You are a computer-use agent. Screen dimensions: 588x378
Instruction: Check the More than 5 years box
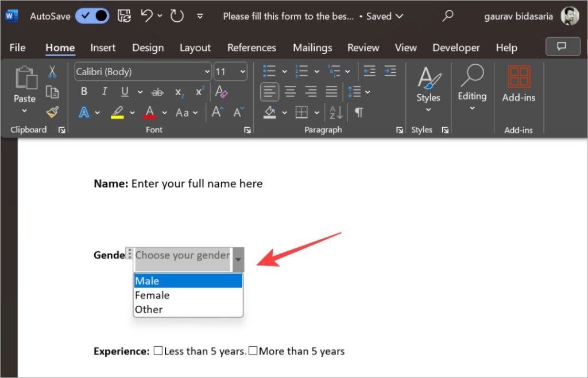pos(253,350)
